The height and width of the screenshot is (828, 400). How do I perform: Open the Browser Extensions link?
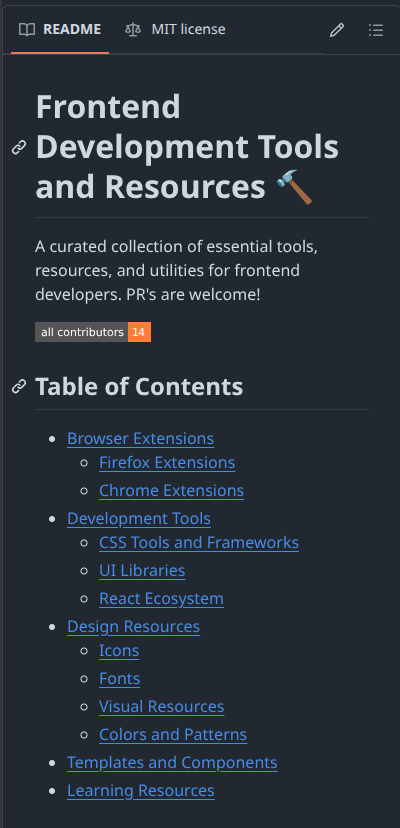pos(141,438)
